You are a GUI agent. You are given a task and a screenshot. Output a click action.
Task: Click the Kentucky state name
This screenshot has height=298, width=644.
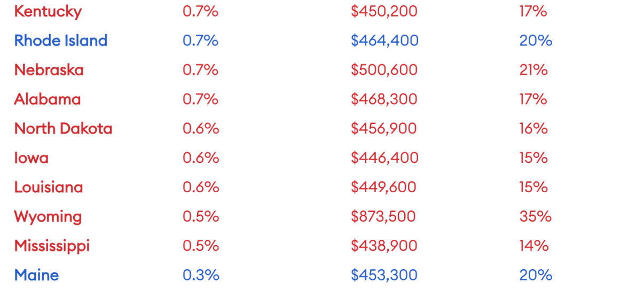click(x=48, y=12)
